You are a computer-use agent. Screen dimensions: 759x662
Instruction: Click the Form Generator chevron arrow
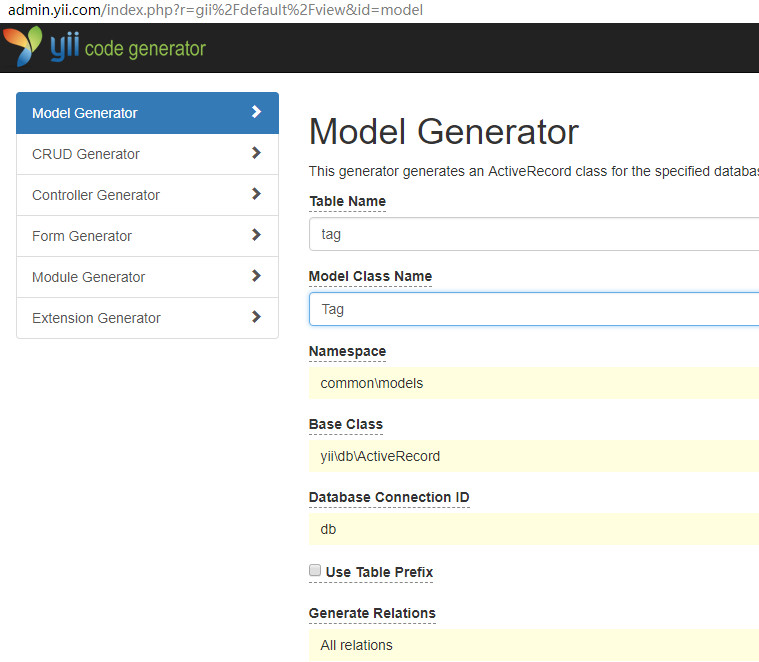coord(257,235)
